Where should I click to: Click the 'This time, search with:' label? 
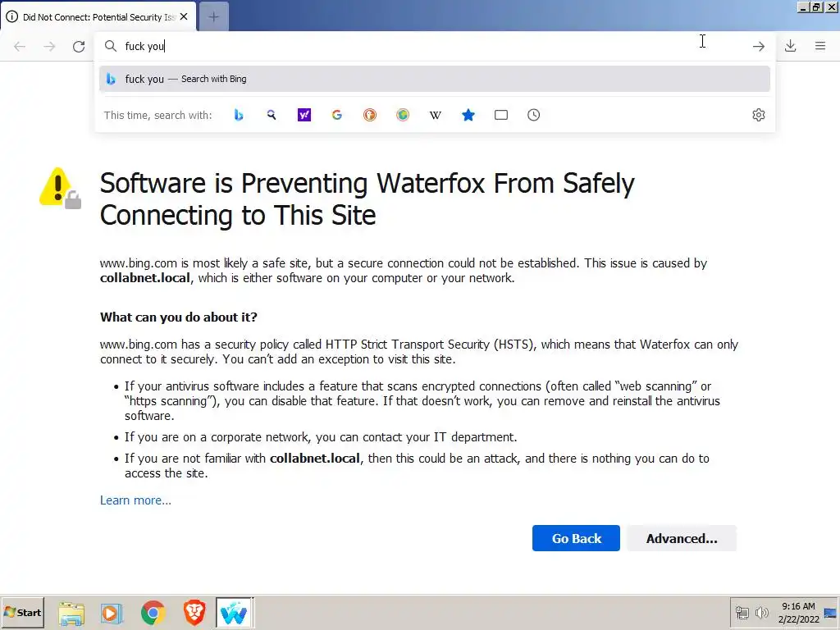(157, 115)
